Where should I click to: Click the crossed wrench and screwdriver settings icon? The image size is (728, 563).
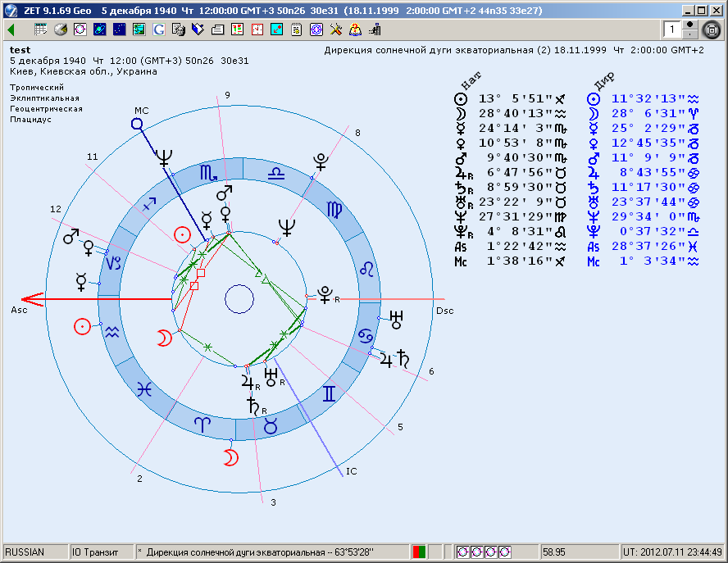[336, 30]
